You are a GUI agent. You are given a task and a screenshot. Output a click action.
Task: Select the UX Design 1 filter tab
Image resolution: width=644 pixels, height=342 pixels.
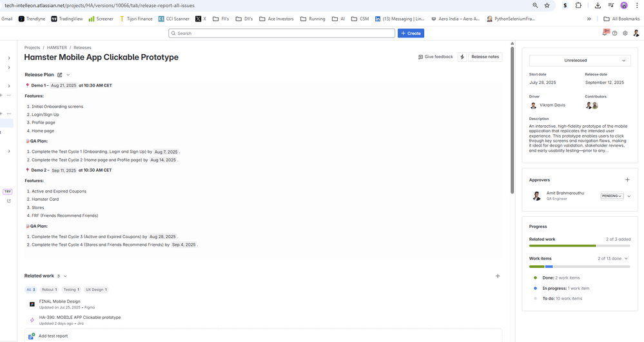[x=96, y=289]
